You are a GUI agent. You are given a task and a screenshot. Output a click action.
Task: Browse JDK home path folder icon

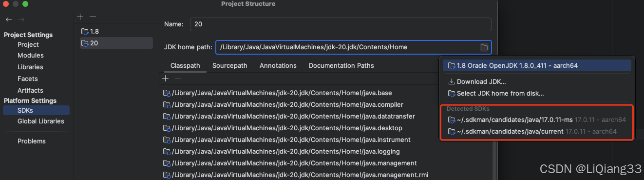coord(484,47)
